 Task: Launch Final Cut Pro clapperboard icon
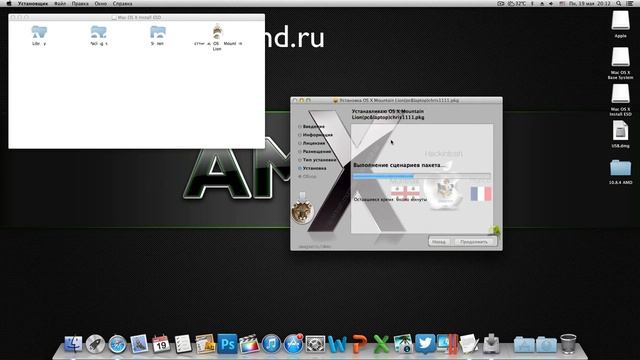tap(249, 344)
